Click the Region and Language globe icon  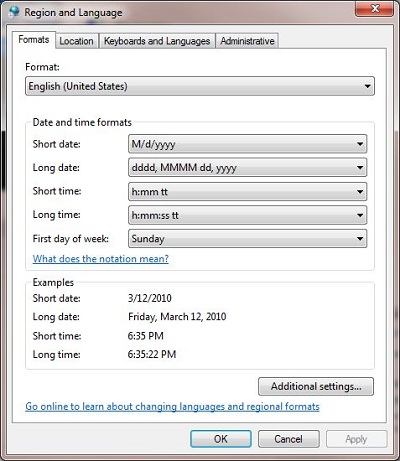pyautogui.click(x=15, y=12)
